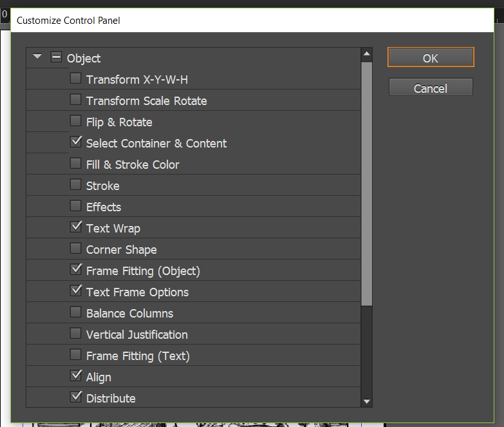504x427 pixels.
Task: Enable Transform X-Y-W-H checkbox
Action: coord(75,79)
